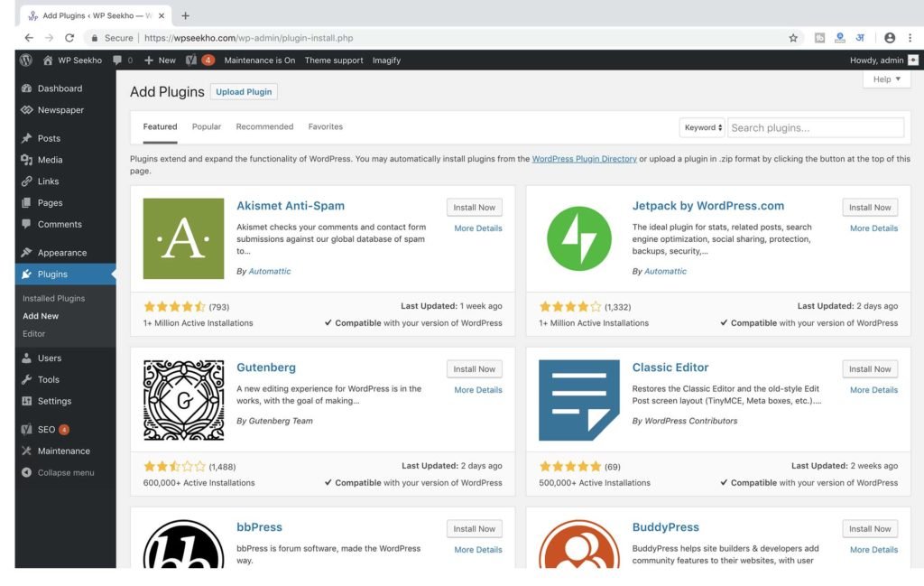The image size is (924, 586).
Task: Click the Collapse menu arrow icon
Action: pos(26,472)
